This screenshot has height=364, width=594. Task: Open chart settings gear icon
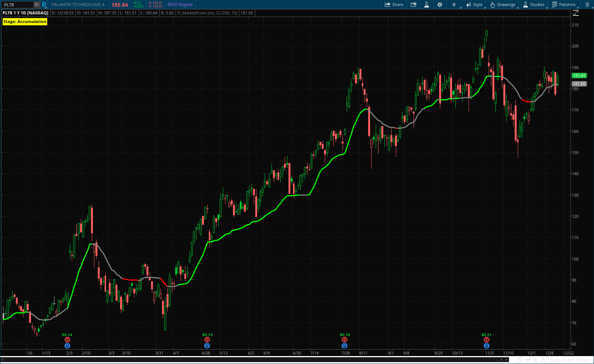click(440, 5)
